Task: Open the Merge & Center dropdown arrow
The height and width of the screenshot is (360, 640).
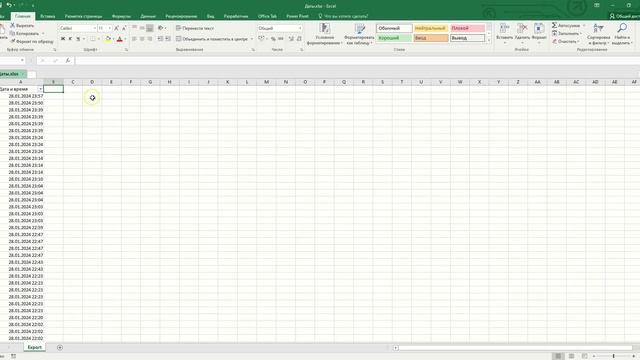Action: [251, 39]
